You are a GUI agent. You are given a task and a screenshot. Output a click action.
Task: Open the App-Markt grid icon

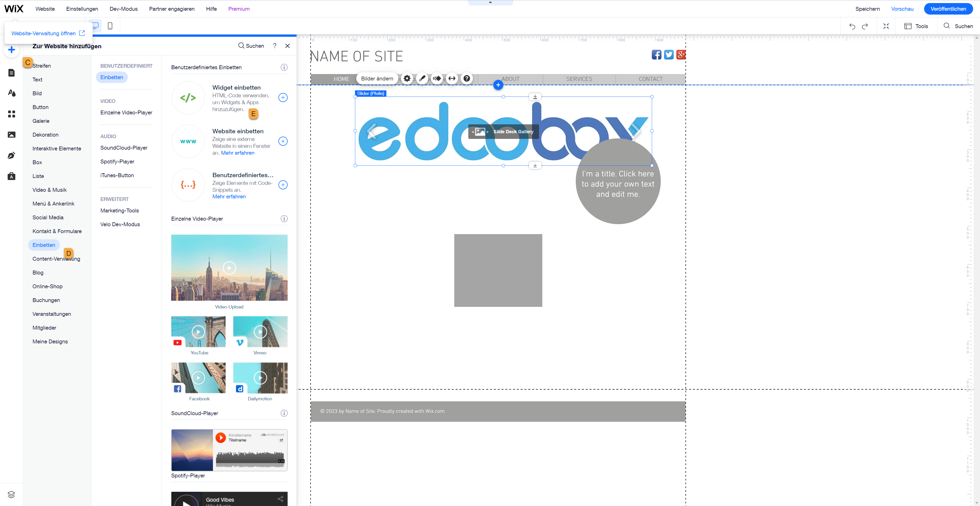[x=11, y=114]
